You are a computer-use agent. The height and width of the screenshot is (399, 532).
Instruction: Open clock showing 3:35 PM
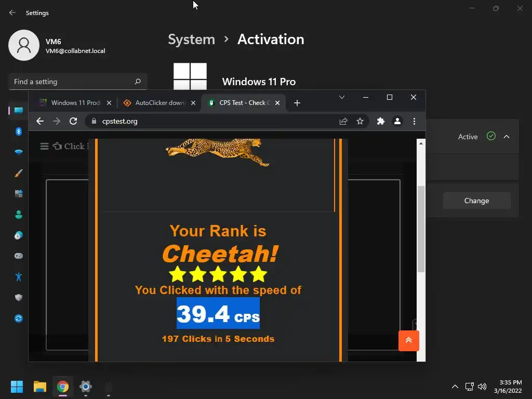tap(508, 387)
